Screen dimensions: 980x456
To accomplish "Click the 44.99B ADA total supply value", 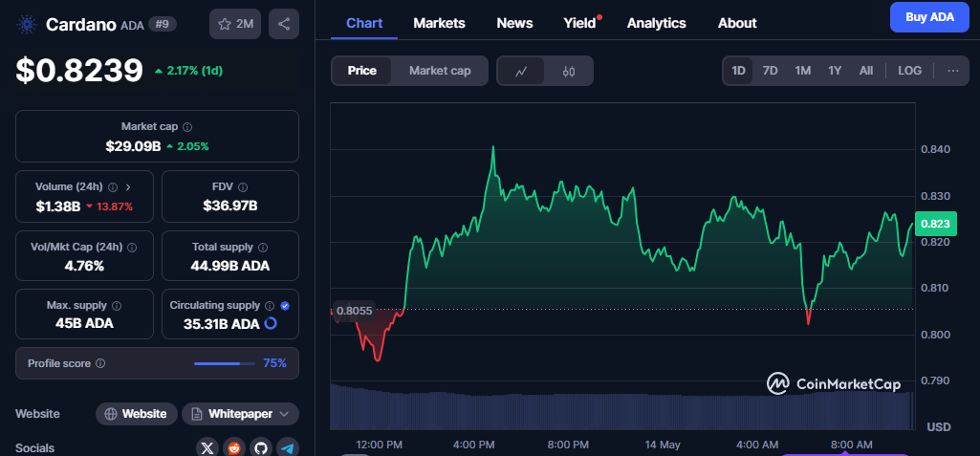I will tap(230, 266).
